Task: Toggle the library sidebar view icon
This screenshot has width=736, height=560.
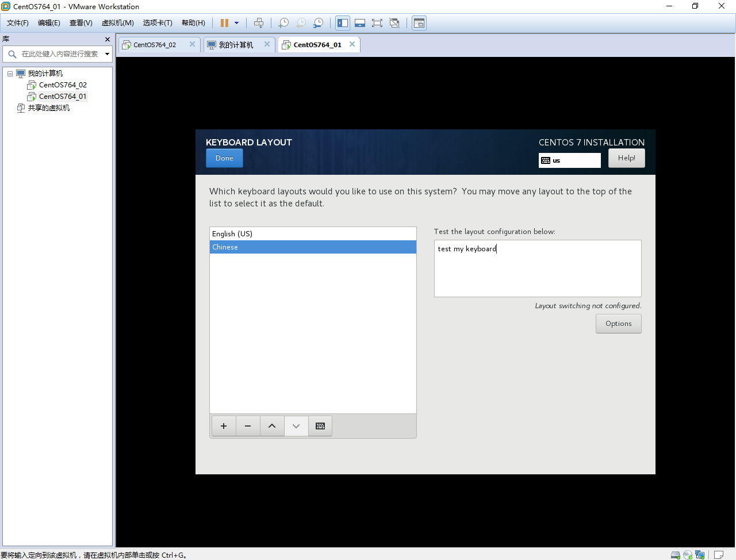Action: pos(343,23)
